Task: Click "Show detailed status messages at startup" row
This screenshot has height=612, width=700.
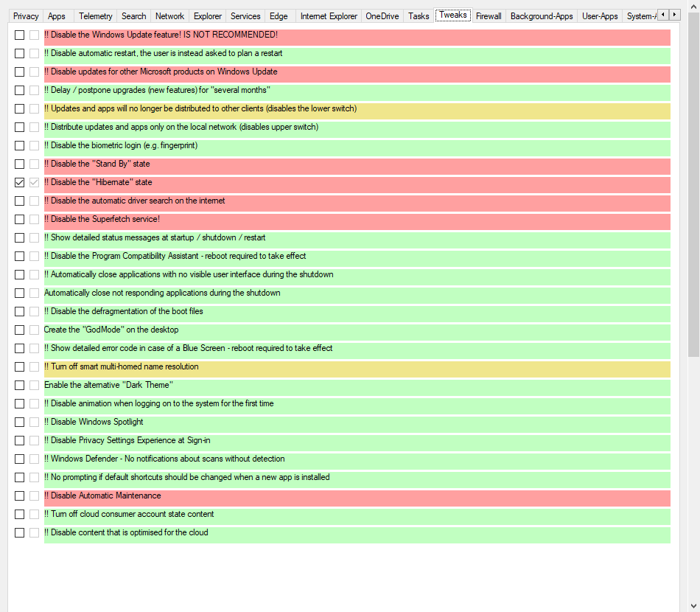Action: click(x=357, y=240)
